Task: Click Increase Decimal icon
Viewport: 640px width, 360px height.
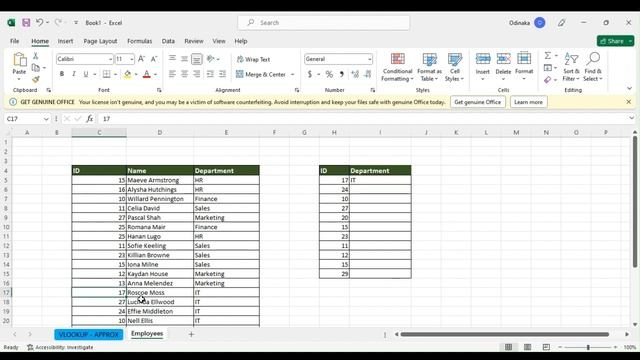Action: point(355,74)
